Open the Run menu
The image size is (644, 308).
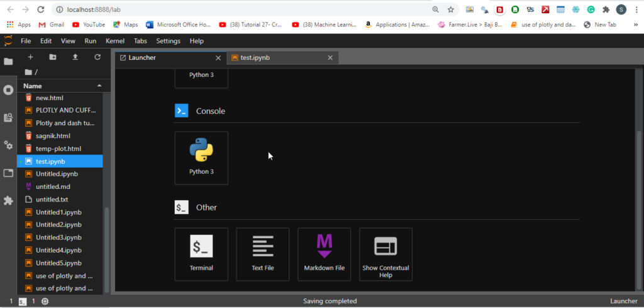coord(91,41)
